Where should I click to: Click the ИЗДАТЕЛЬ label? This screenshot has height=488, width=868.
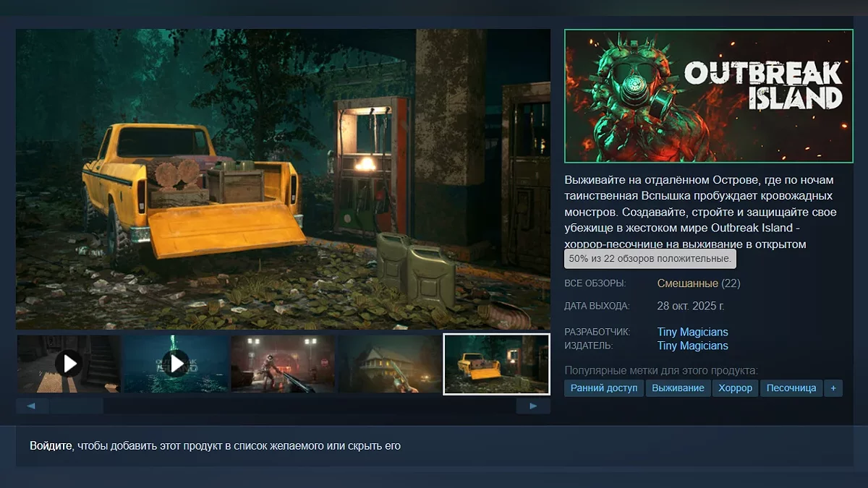pos(590,346)
